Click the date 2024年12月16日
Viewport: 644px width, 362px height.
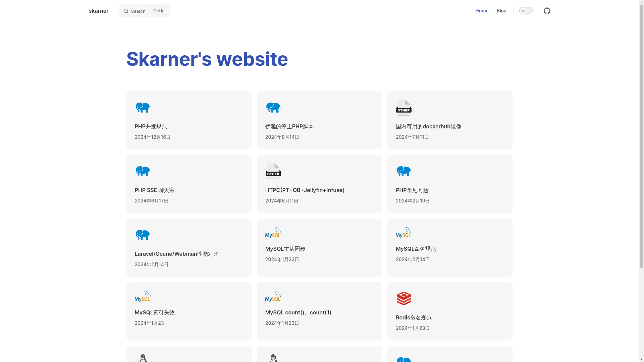point(153,137)
